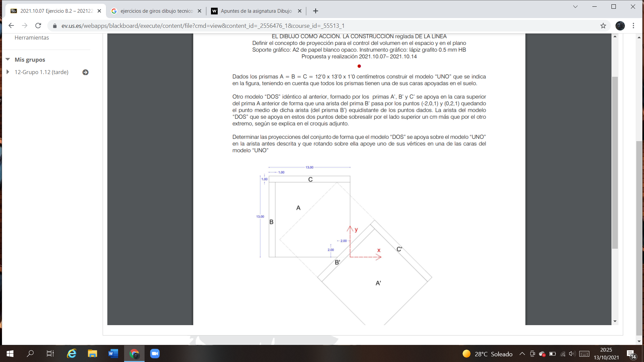Open the Windows Start menu
This screenshot has height=362, width=644.
pos(10,354)
